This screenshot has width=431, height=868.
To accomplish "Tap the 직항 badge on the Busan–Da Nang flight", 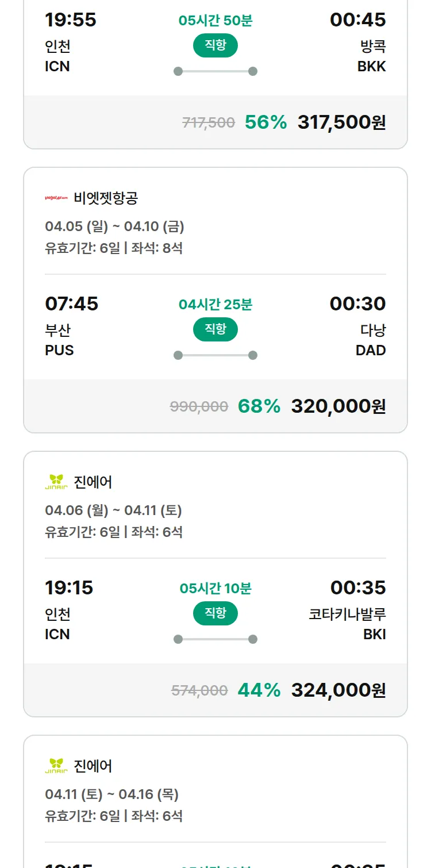I will 215,329.
